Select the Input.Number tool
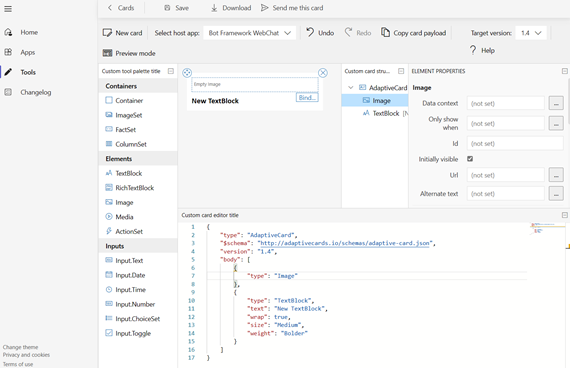This screenshot has width=570, height=368. (x=130, y=304)
